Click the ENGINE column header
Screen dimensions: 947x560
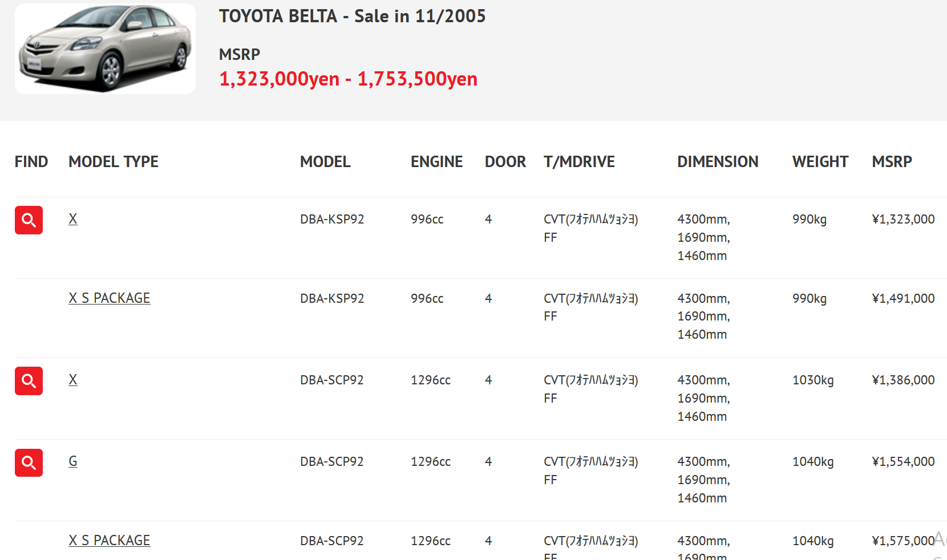pyautogui.click(x=437, y=162)
